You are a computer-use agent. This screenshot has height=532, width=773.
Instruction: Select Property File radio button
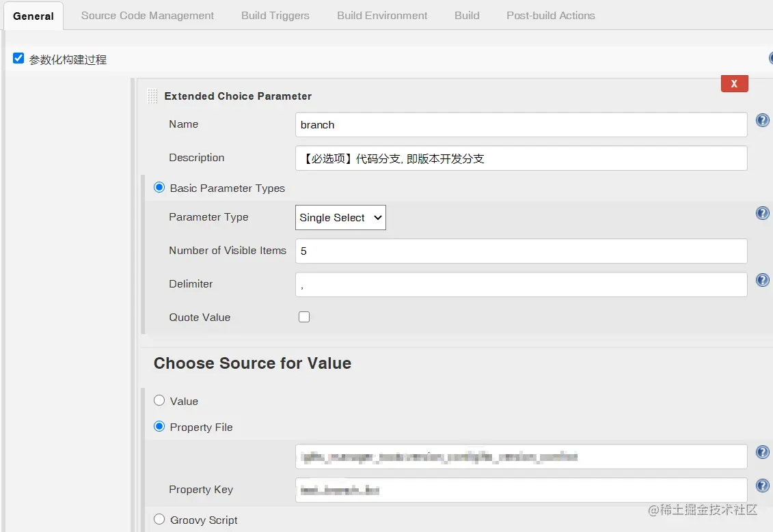pos(159,426)
